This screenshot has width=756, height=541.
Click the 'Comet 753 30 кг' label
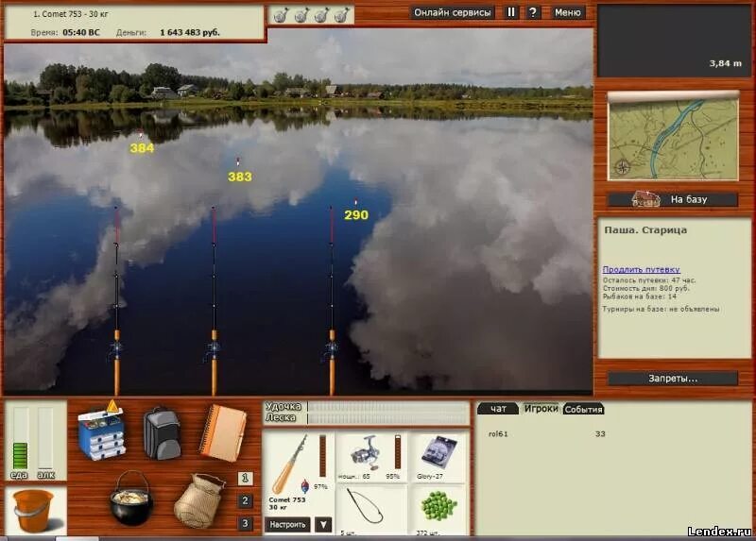tap(287, 503)
